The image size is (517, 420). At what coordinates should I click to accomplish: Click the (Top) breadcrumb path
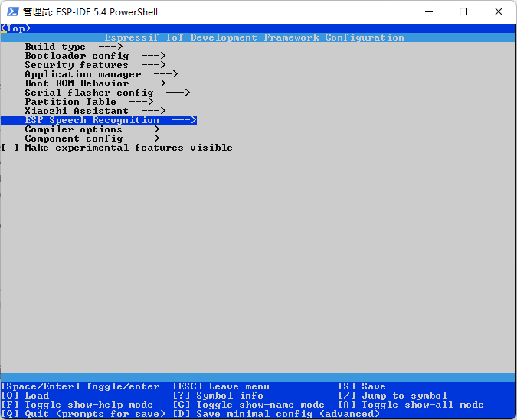coord(15,28)
